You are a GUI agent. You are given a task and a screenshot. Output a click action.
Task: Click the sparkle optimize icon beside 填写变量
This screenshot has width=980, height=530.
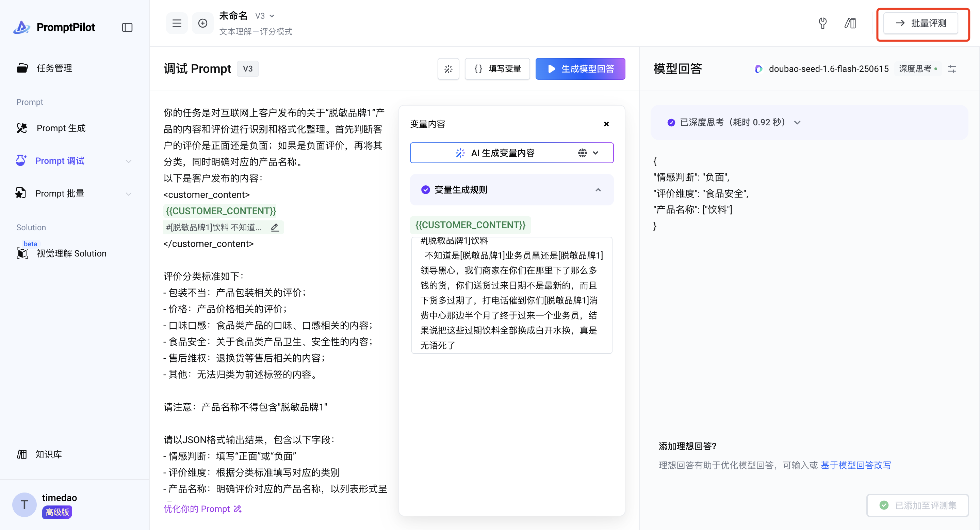(448, 69)
